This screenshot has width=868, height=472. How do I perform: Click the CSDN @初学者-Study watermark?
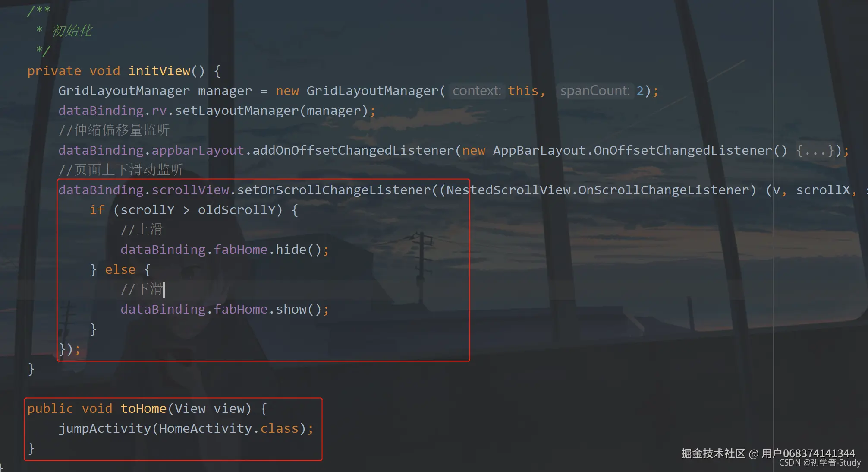tap(819, 463)
